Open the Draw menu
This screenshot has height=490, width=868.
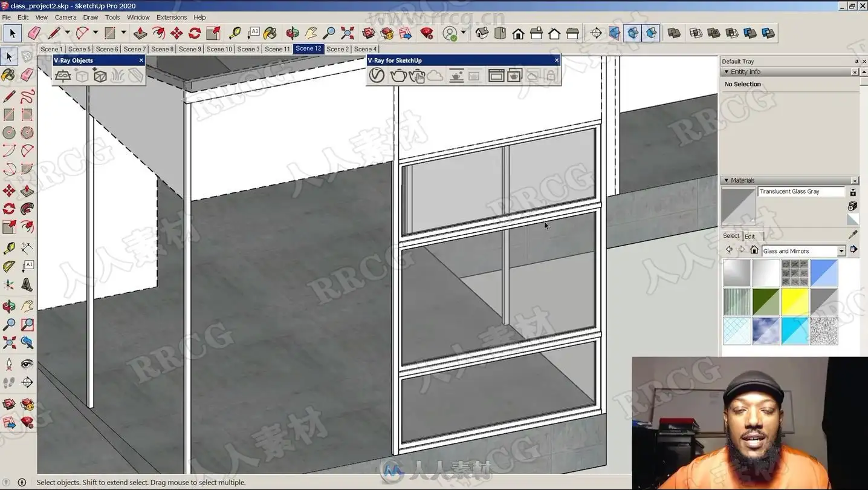coord(90,17)
